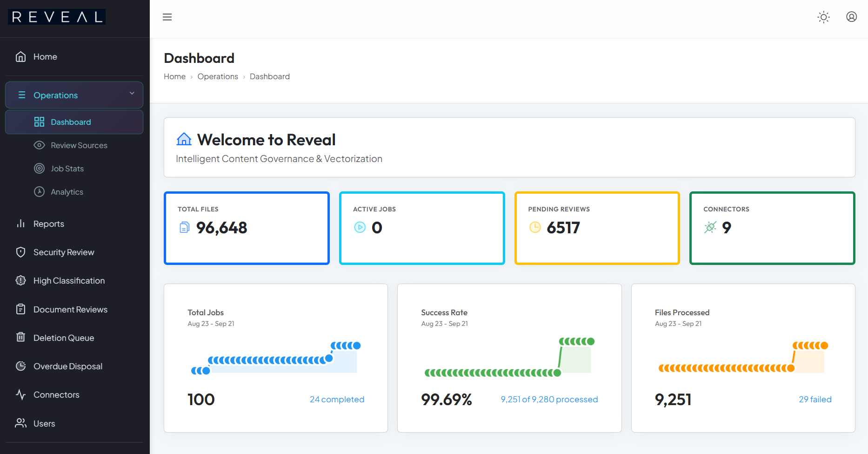868x454 pixels.
Task: Click the Analytics compass icon
Action: 39,192
